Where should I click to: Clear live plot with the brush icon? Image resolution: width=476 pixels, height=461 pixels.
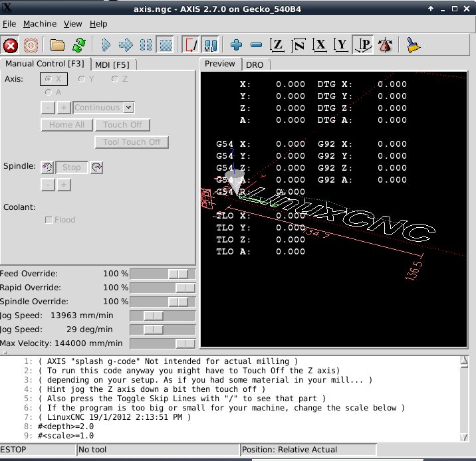pyautogui.click(x=414, y=45)
